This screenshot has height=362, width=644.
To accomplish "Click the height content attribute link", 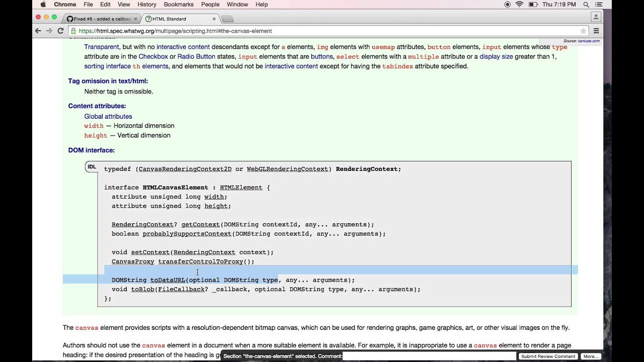I will point(96,135).
